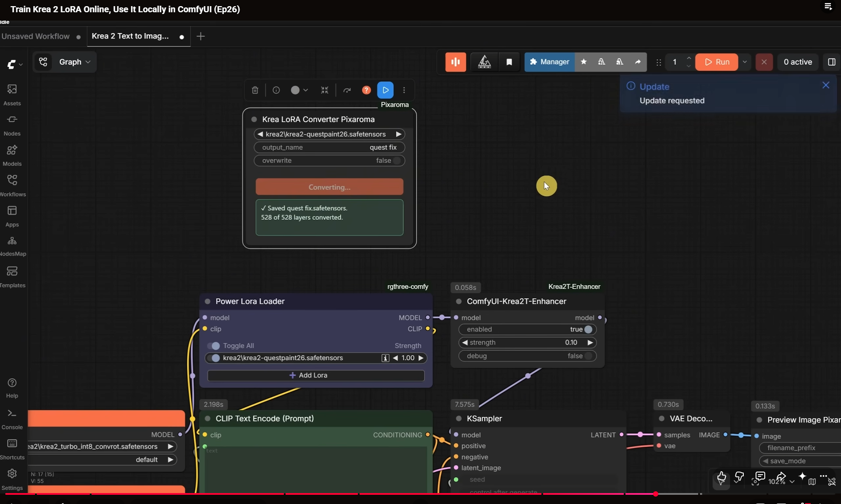The width and height of the screenshot is (841, 504).
Task: Click the red video progress scrubber
Action: pos(655,494)
